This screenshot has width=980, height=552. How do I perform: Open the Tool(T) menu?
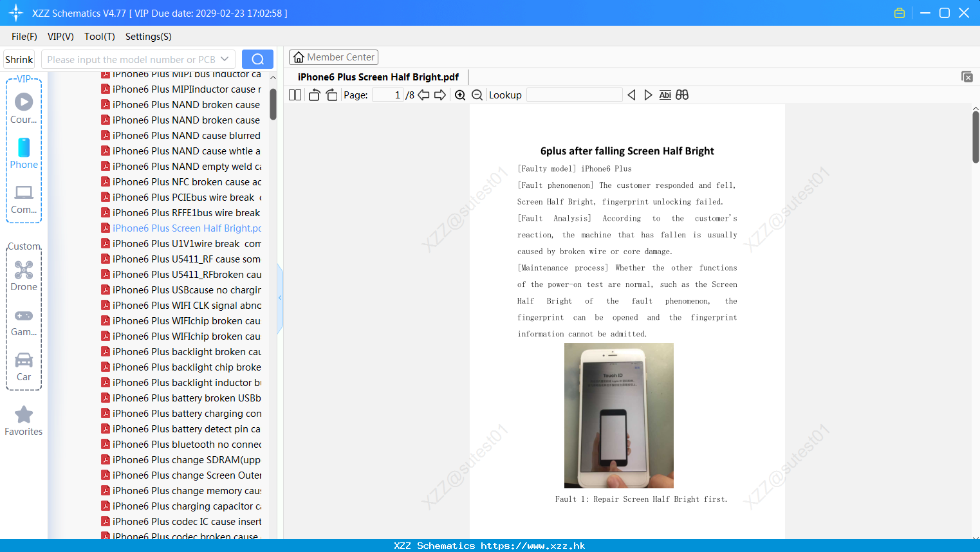[x=100, y=37]
